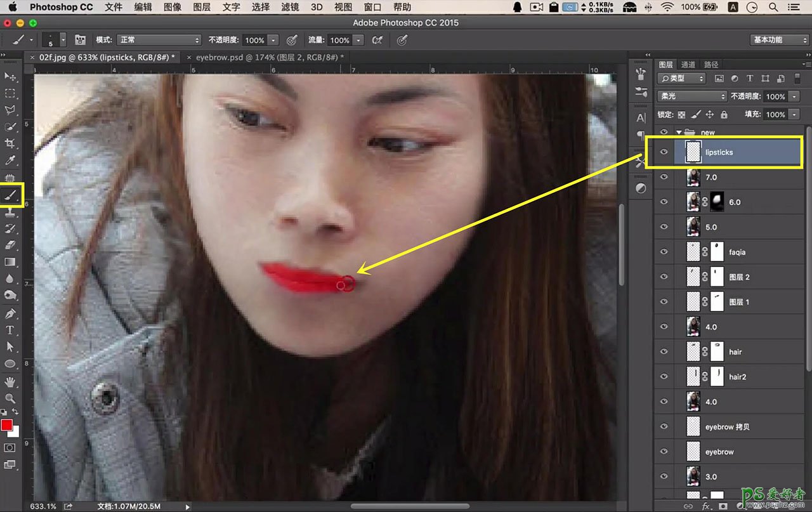Swap foreground and background colors

(16, 413)
